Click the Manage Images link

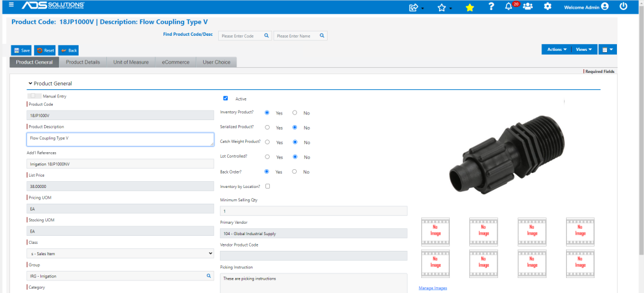[x=433, y=288]
